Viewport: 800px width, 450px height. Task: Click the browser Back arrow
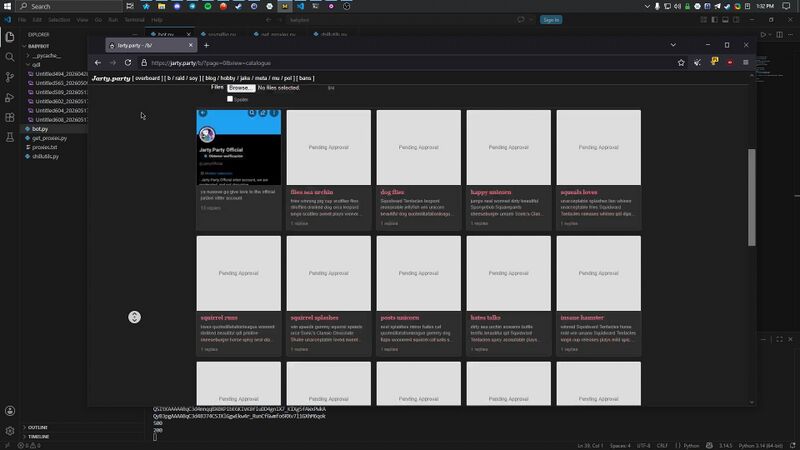click(x=98, y=63)
